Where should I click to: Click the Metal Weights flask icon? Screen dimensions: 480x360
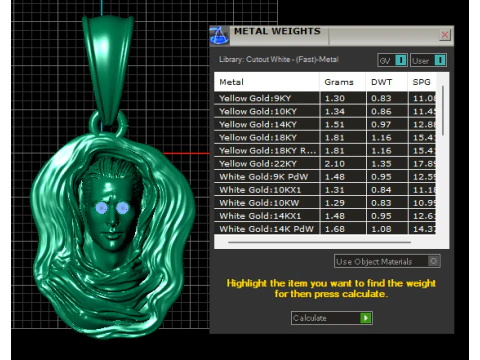coord(219,35)
